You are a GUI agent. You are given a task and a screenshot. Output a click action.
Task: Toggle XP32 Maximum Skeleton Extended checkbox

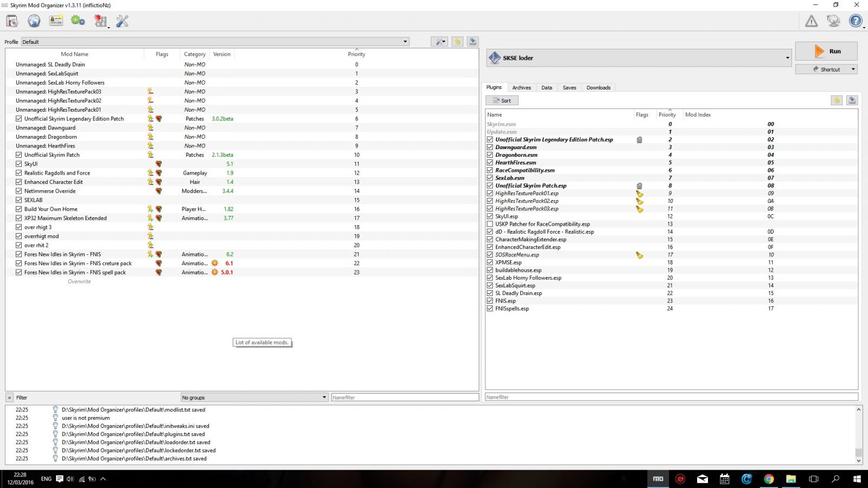pos(19,218)
